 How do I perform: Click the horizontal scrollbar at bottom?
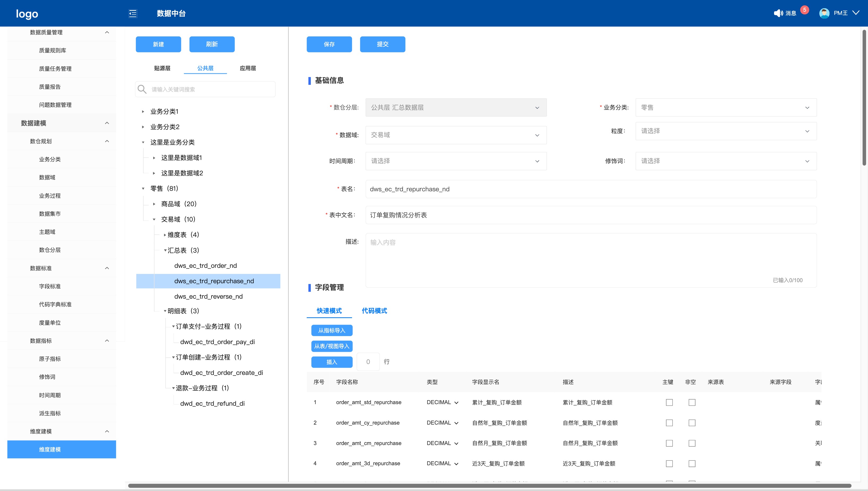pyautogui.click(x=489, y=486)
